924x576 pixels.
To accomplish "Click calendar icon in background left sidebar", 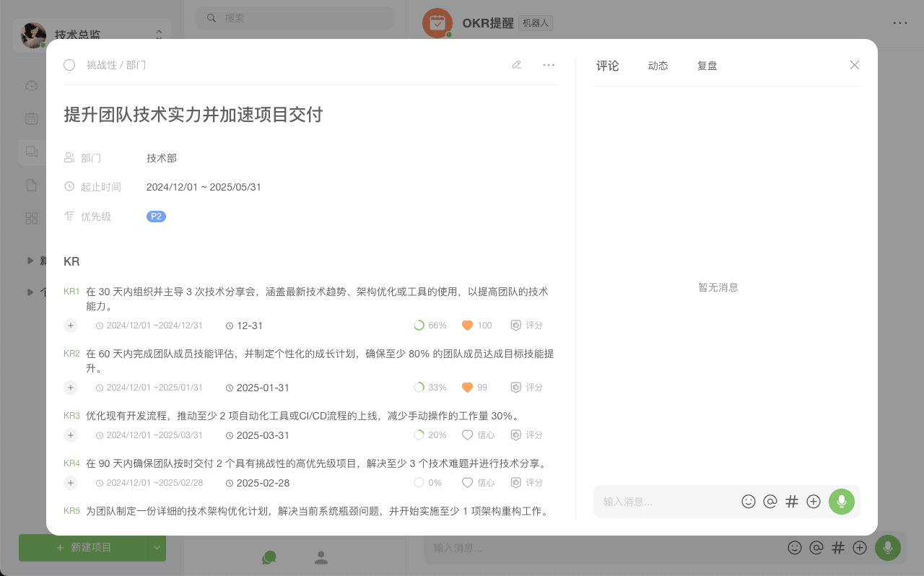I will [x=32, y=118].
